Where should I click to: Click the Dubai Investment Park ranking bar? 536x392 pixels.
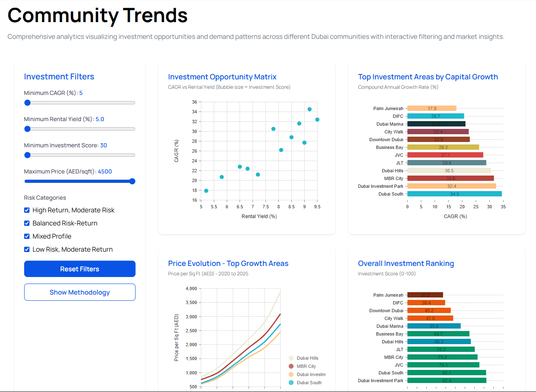coord(446,381)
